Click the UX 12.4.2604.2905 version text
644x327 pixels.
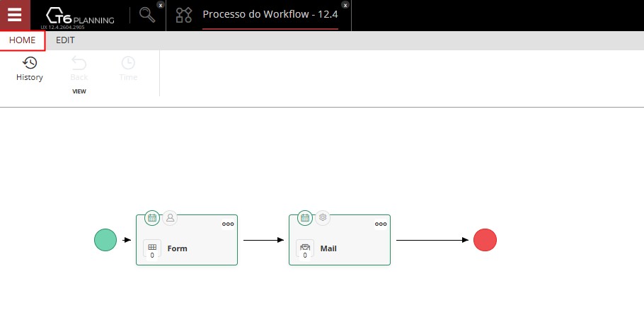click(x=62, y=27)
